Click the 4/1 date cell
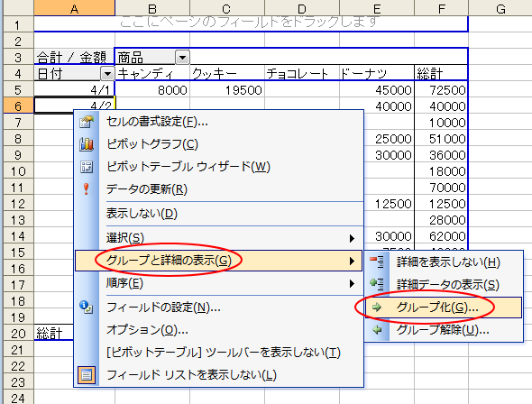 tap(74, 90)
